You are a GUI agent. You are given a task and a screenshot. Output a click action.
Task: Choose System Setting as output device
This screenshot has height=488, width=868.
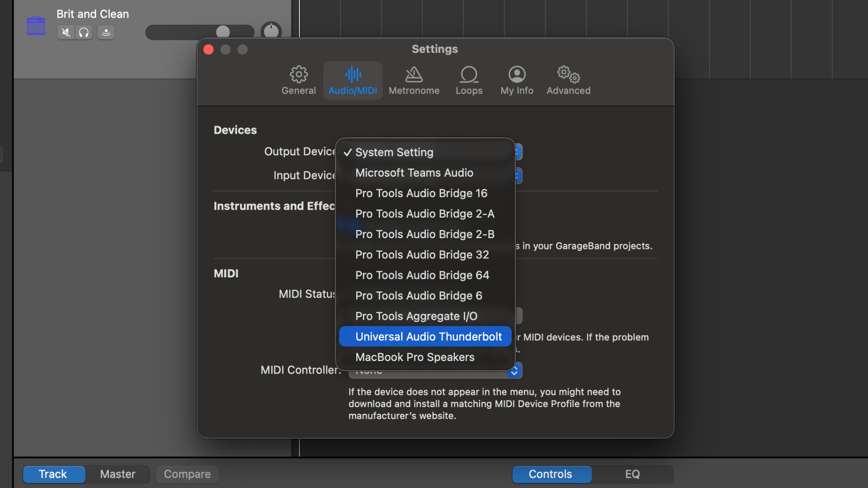pyautogui.click(x=425, y=152)
